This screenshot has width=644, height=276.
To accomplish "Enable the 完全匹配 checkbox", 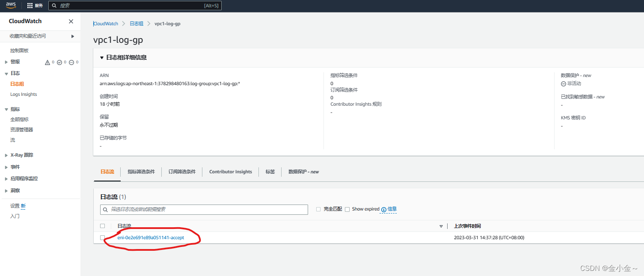I will [318, 209].
